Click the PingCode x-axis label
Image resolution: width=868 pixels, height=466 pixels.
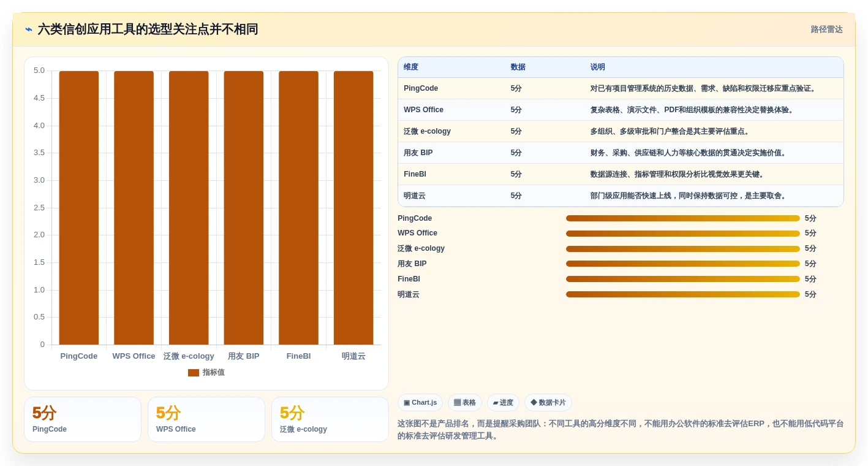[79, 356]
